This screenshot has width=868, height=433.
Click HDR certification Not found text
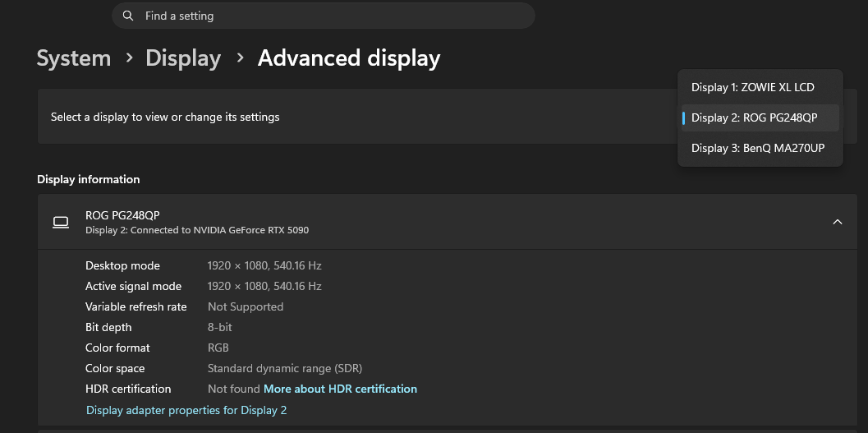click(233, 389)
